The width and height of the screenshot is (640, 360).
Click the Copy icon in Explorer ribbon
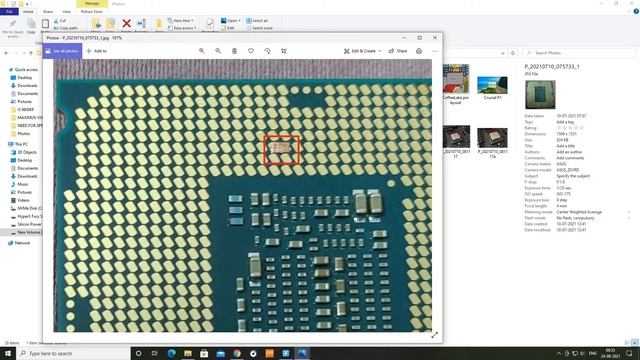[31, 27]
